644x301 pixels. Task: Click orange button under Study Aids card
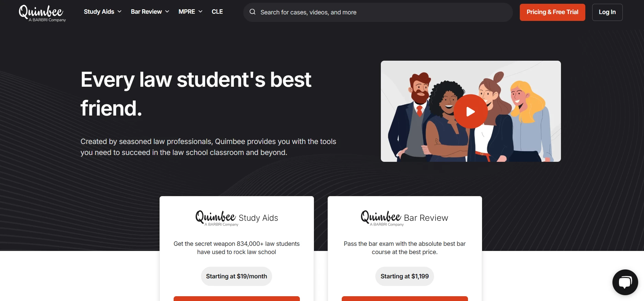tap(237, 299)
